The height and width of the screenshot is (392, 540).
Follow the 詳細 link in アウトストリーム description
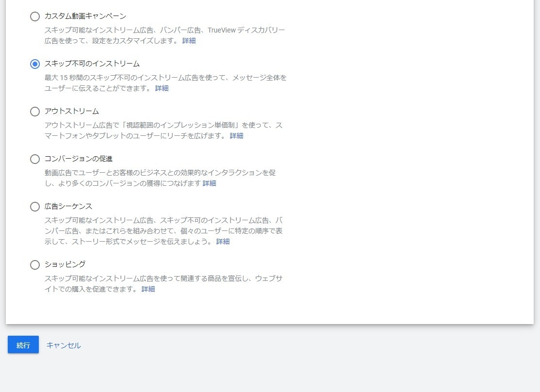point(236,136)
